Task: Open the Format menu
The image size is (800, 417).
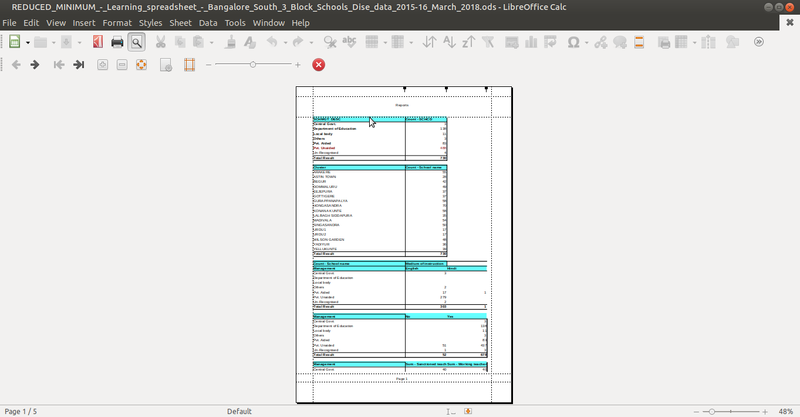Action: point(117,23)
